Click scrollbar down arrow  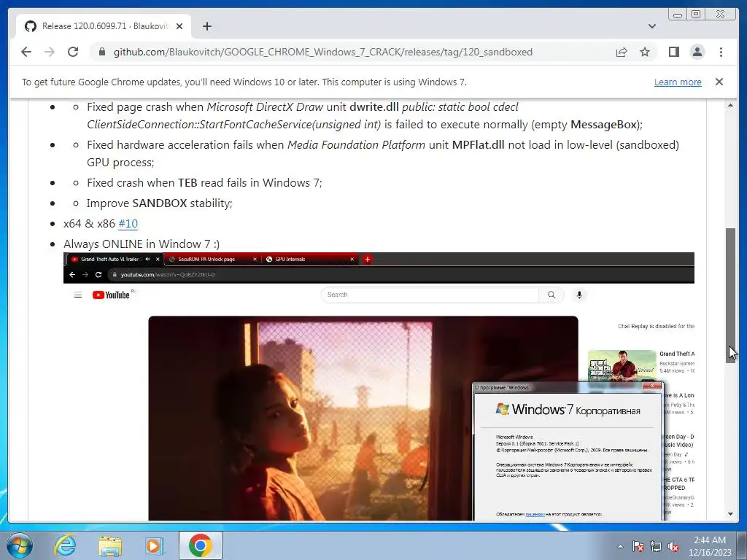coord(730,514)
